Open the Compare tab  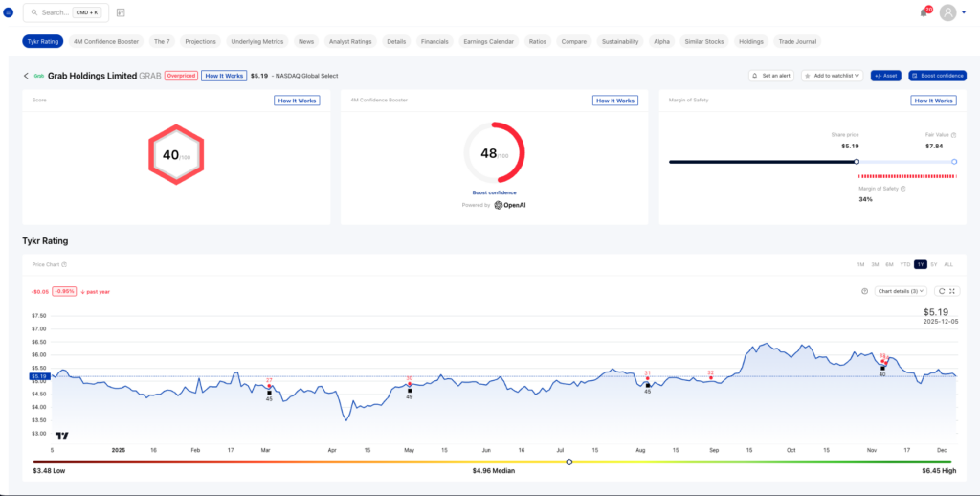pyautogui.click(x=574, y=41)
